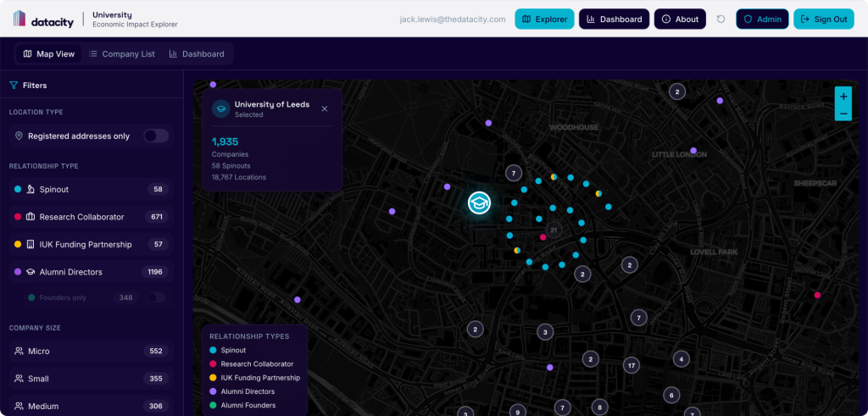Filter by Micro company size
868x416 pixels.
coord(89,351)
